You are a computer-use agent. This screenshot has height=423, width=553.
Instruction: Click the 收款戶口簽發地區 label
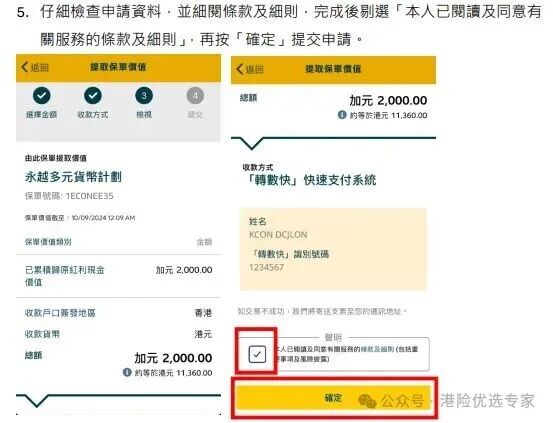pyautogui.click(x=60, y=313)
